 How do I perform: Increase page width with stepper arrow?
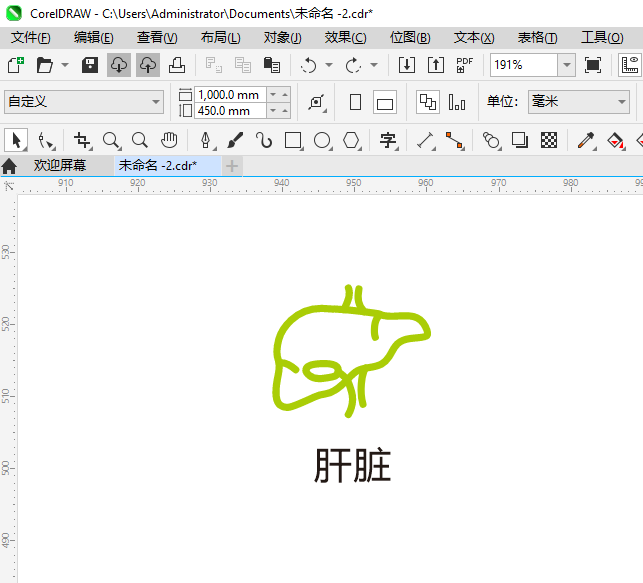(285, 95)
